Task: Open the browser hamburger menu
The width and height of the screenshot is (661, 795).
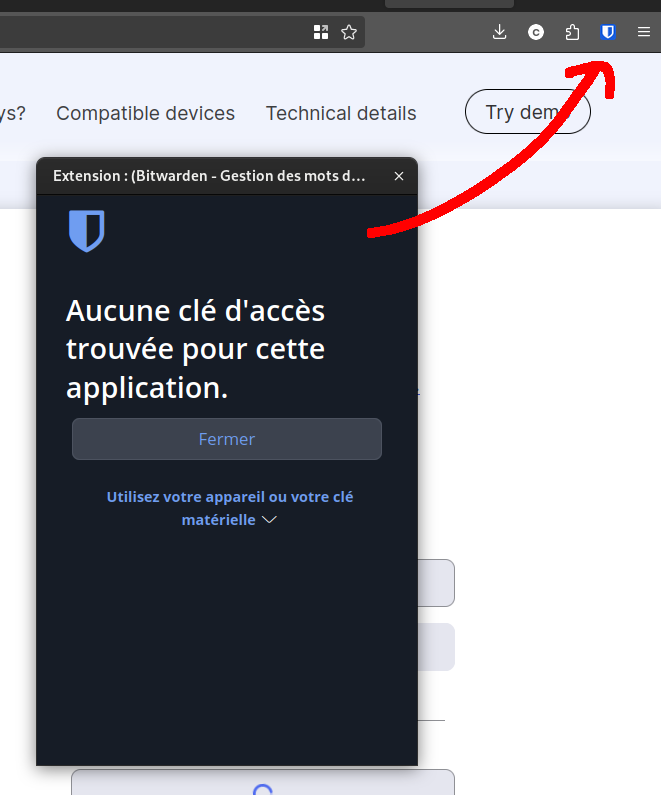Action: tap(644, 32)
